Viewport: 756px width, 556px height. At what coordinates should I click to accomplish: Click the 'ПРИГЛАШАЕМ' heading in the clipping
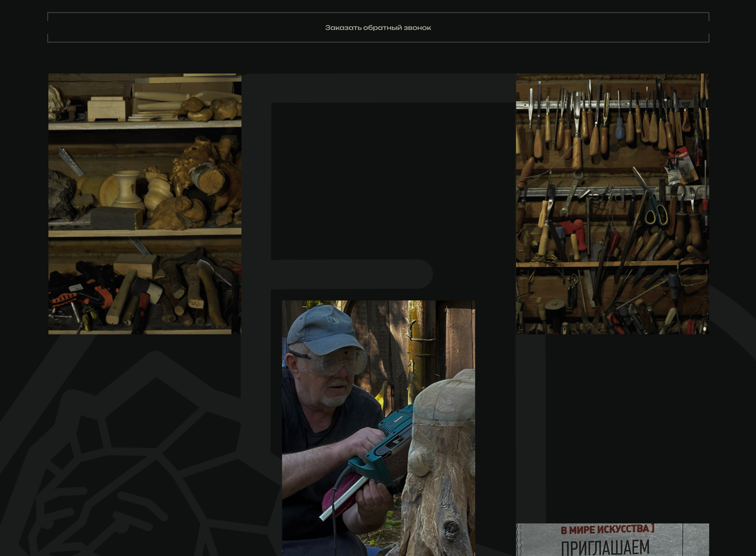click(x=605, y=547)
